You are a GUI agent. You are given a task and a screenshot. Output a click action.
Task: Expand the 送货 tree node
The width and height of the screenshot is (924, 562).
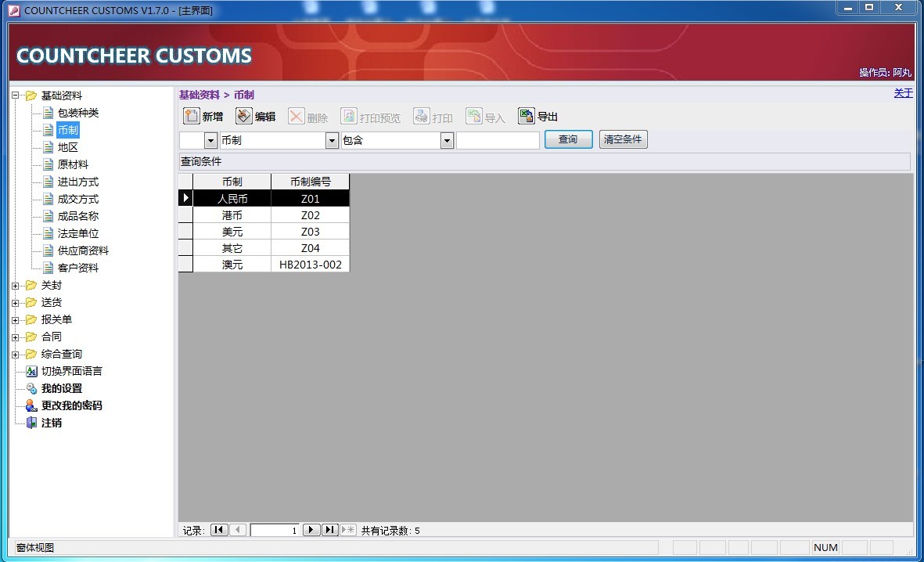click(x=16, y=303)
